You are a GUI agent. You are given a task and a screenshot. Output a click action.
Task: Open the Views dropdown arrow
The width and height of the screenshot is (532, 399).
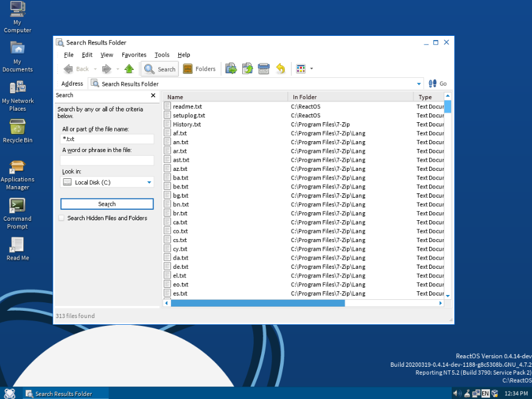click(x=312, y=69)
